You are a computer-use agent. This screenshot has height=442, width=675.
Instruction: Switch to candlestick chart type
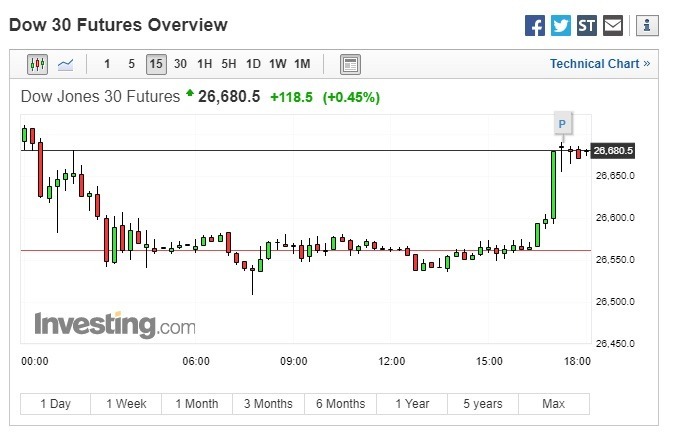click(x=37, y=65)
